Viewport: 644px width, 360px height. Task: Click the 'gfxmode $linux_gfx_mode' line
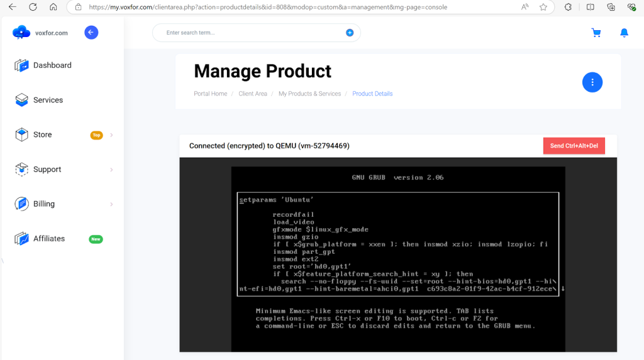click(320, 229)
